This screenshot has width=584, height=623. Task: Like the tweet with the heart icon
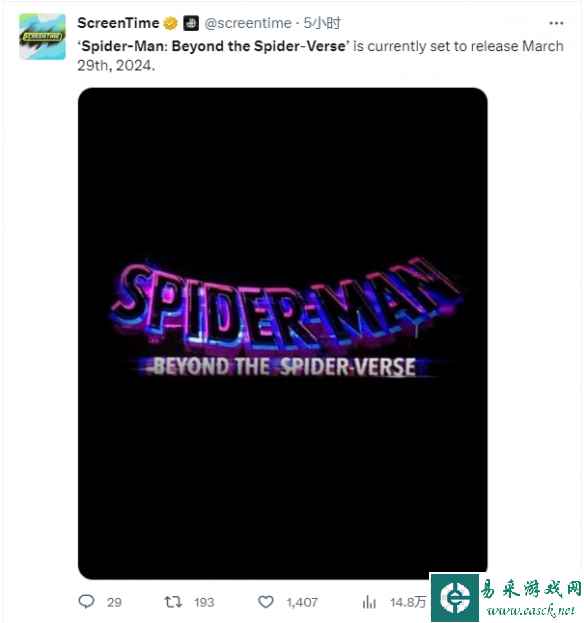[x=265, y=602]
